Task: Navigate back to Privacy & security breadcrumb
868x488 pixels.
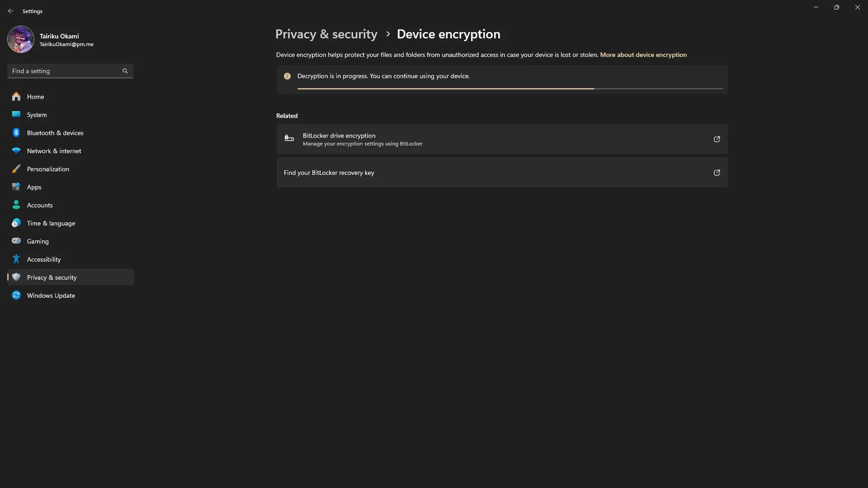Action: pos(326,34)
